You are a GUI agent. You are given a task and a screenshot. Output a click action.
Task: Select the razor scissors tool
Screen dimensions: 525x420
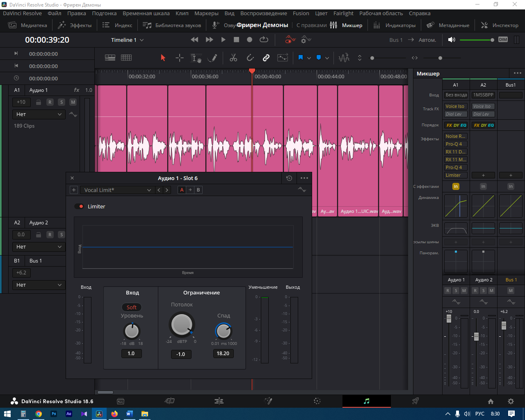tap(233, 58)
